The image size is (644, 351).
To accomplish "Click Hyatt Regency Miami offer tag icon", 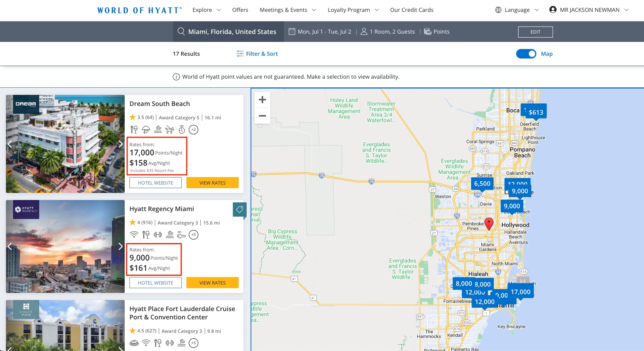I will [x=239, y=209].
